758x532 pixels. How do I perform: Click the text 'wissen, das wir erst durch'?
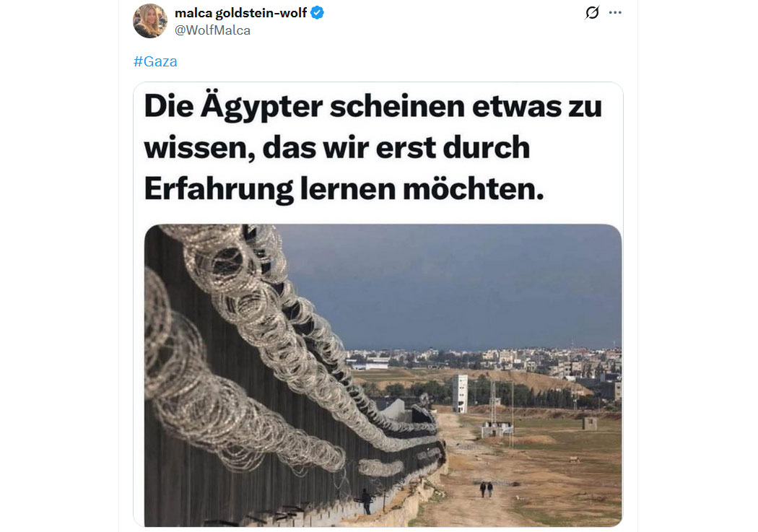(337, 147)
